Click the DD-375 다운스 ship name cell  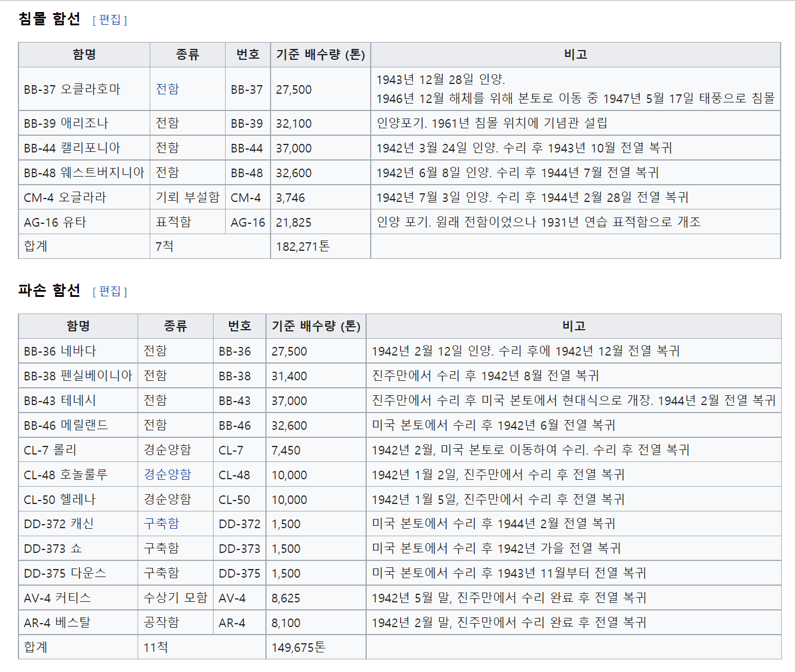(78, 574)
